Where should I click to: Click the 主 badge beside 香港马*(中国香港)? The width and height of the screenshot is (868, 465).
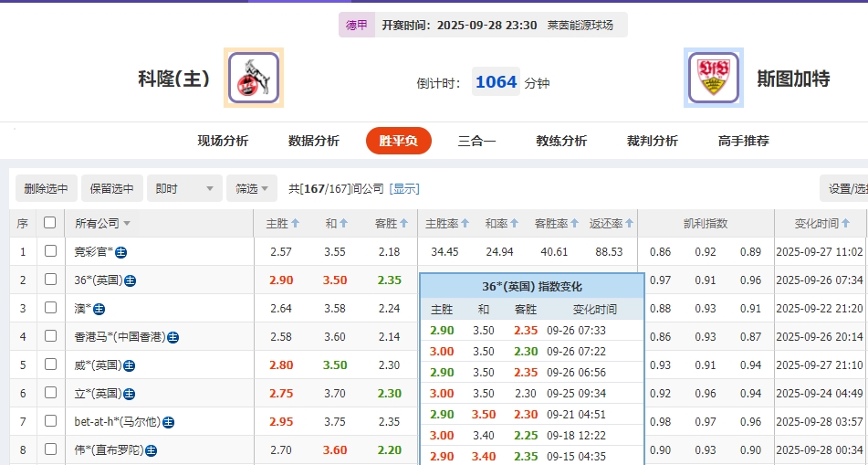[x=173, y=337]
